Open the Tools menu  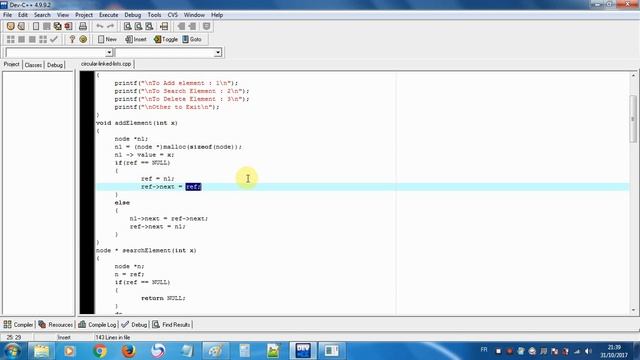[x=154, y=15]
